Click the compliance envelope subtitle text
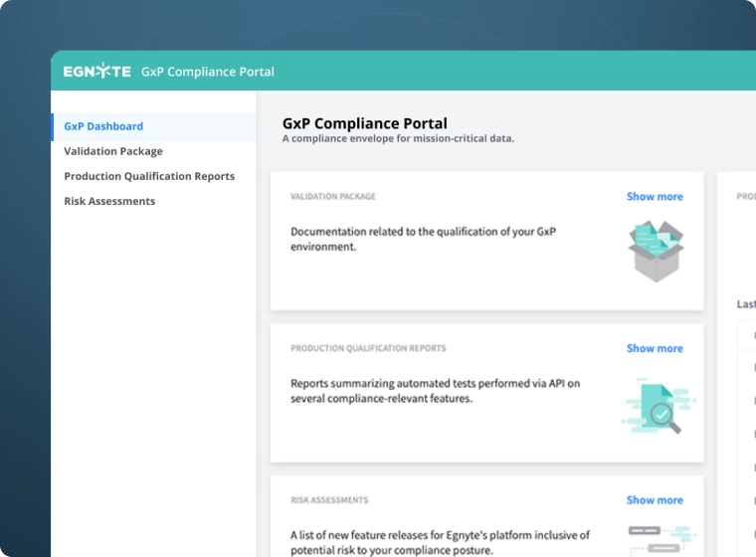Viewport: 756px width, 557px height. (x=398, y=139)
